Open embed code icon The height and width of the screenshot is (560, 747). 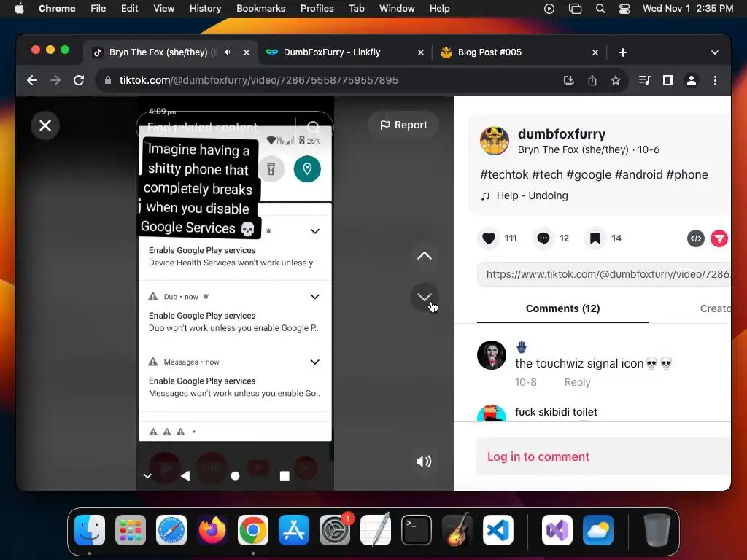(x=695, y=238)
